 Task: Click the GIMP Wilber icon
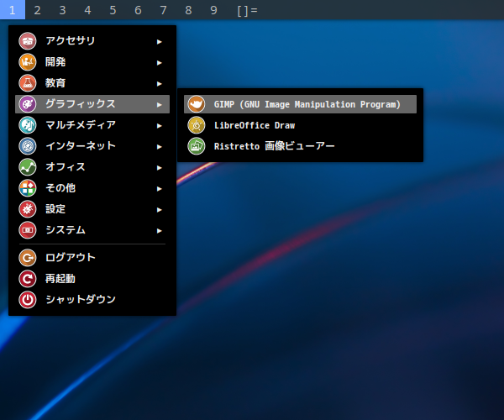197,104
